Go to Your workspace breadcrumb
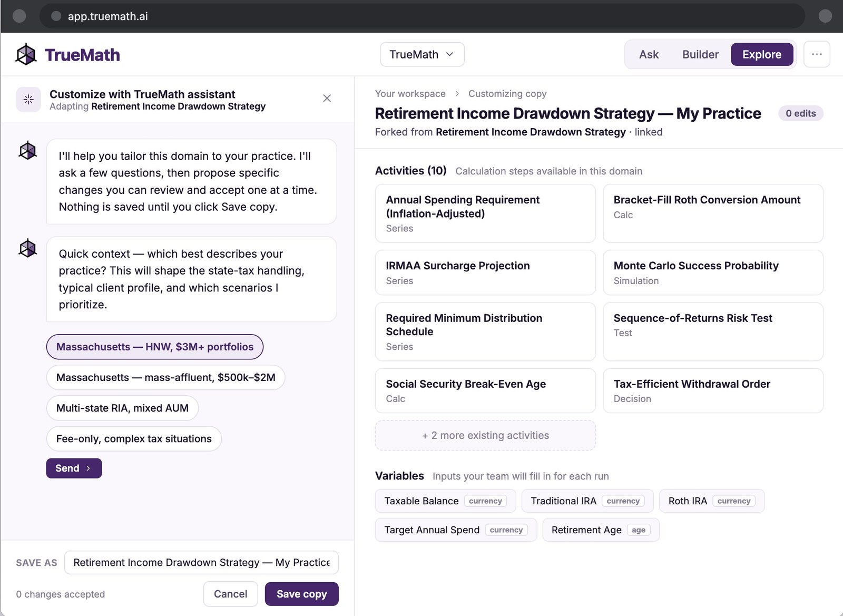This screenshot has width=843, height=616. pyautogui.click(x=410, y=93)
